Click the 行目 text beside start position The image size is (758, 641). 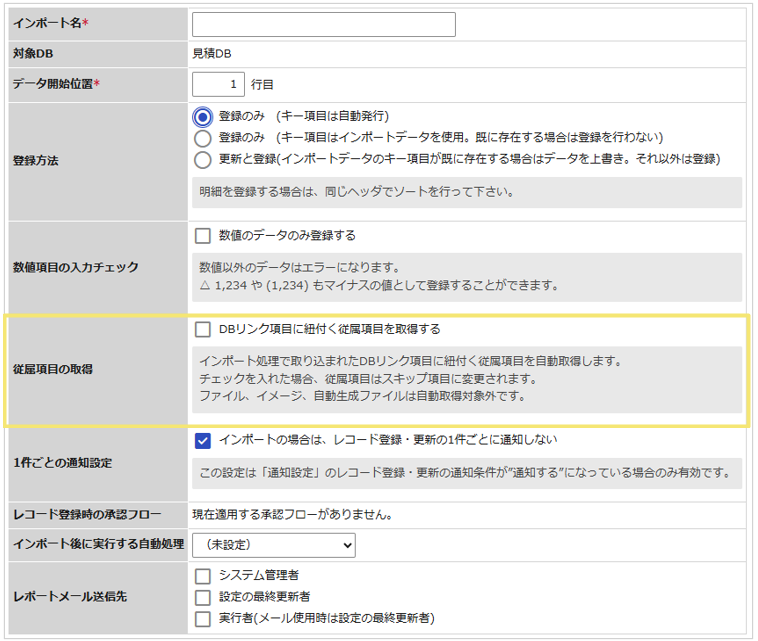(x=262, y=85)
